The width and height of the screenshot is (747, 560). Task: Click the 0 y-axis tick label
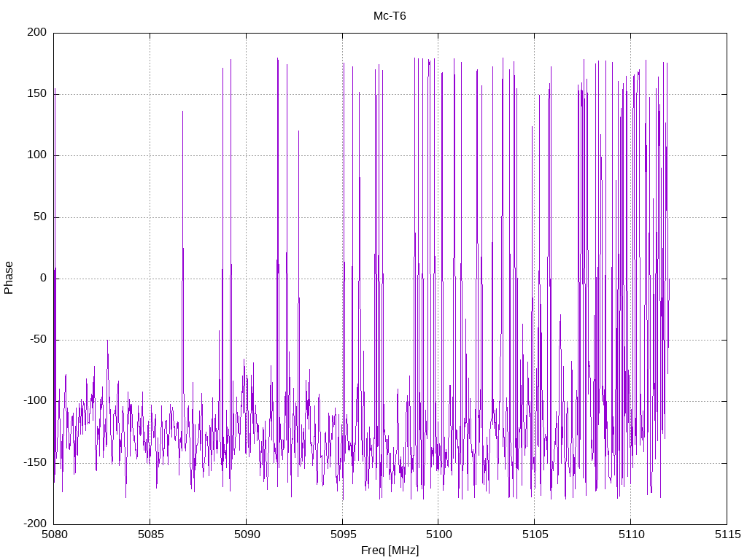tap(44, 278)
